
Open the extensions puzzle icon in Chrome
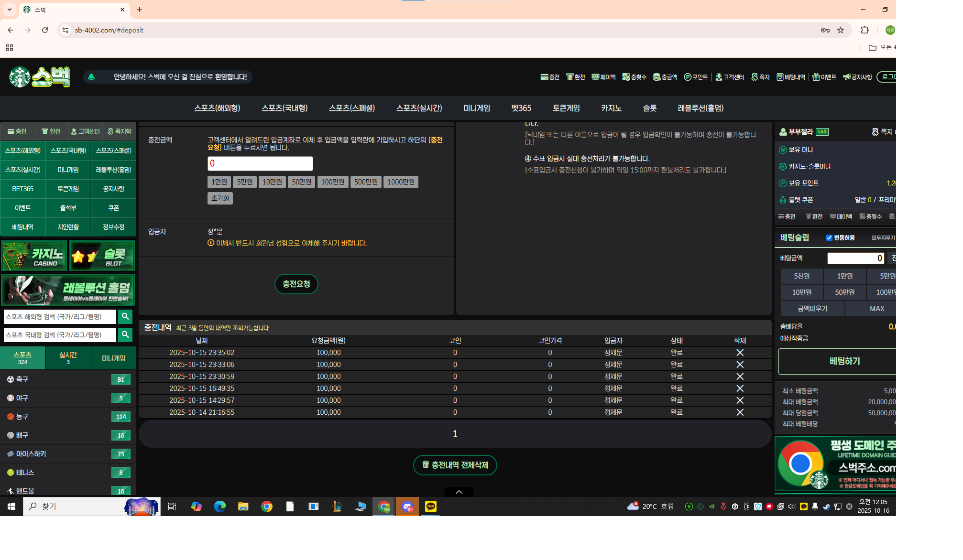tap(865, 30)
